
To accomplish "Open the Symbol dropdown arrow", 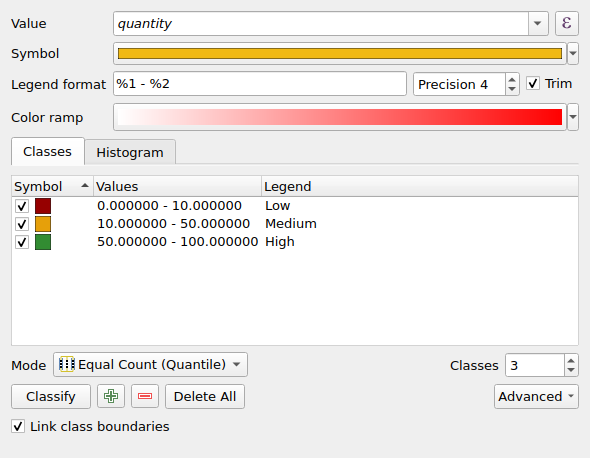I will point(573,53).
